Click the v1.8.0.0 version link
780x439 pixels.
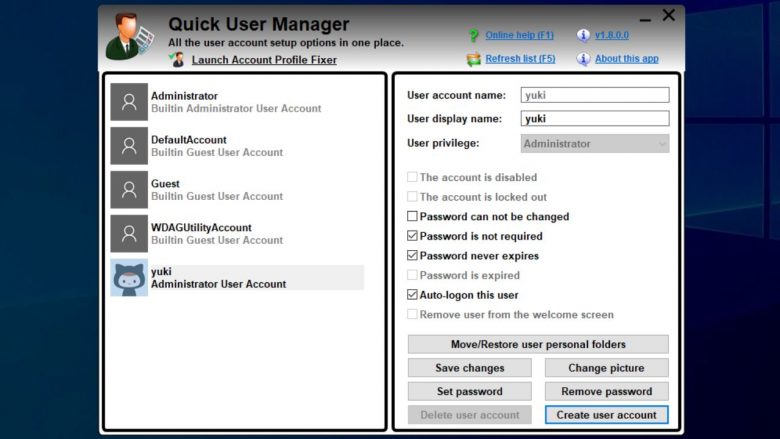click(612, 35)
